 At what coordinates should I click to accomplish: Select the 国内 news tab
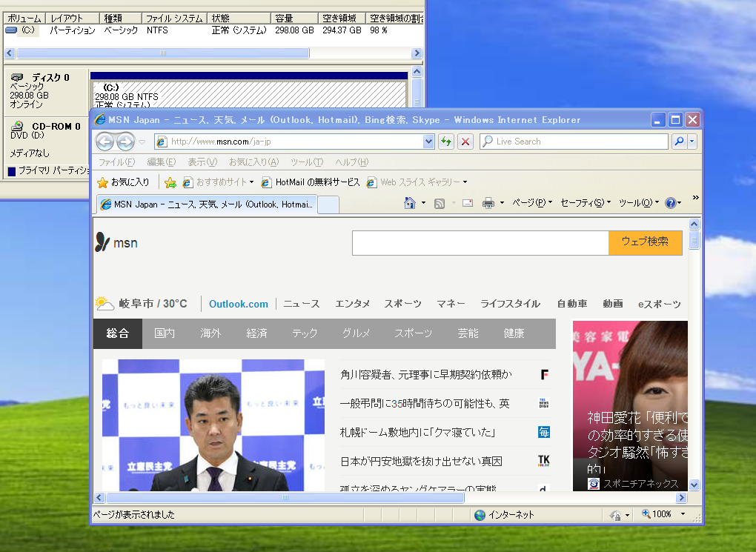[165, 333]
